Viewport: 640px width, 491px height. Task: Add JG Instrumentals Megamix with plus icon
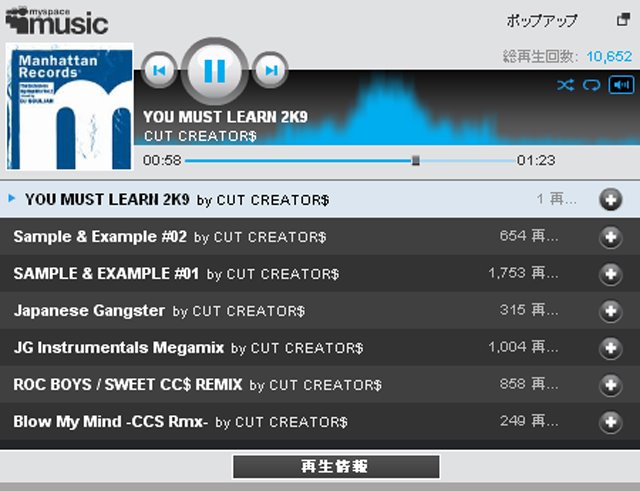[611, 348]
